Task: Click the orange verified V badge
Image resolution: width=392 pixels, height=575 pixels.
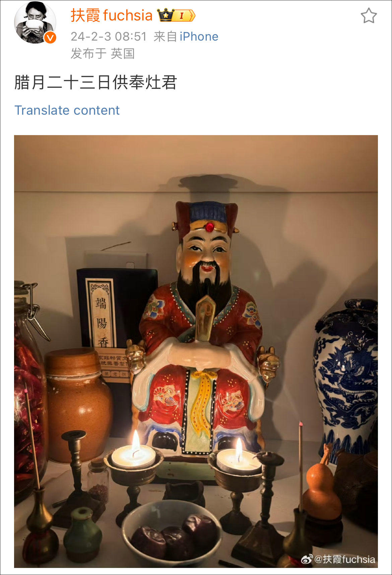Action: [50, 38]
